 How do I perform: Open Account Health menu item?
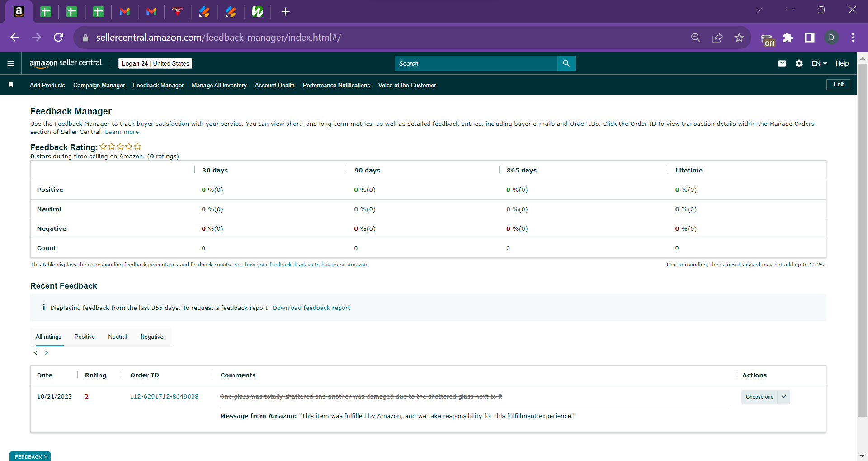[x=274, y=85]
